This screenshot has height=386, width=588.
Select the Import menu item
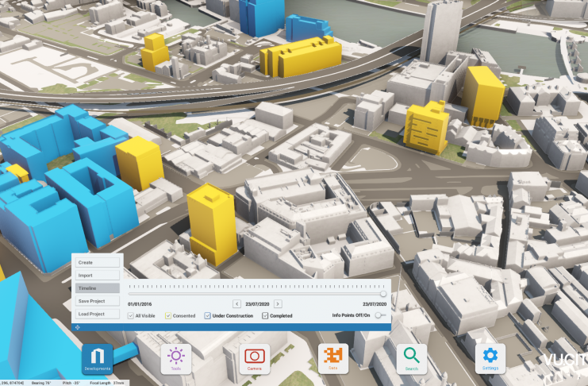(98, 276)
